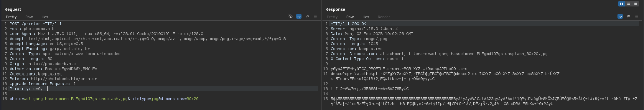Viewport: 644px width, 110px height.
Task: Show non-printable \n characters in Response
Action: [x=628, y=16]
